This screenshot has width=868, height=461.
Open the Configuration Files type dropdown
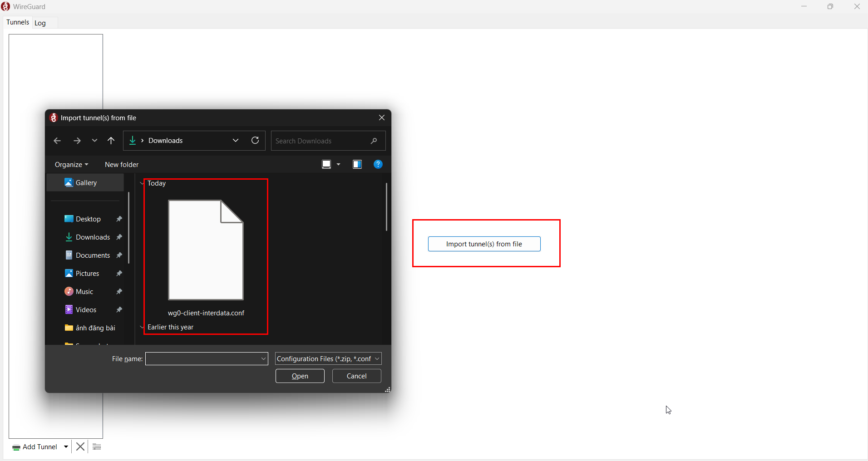[328, 359]
